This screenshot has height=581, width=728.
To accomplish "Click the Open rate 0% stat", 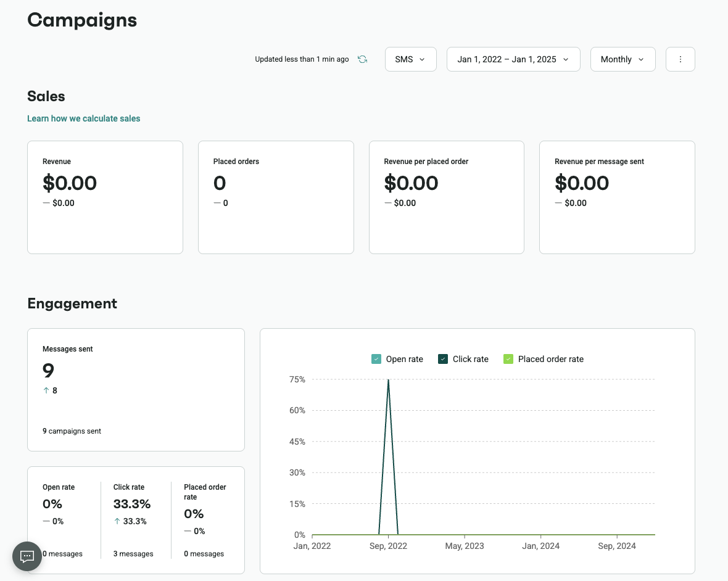I will tap(52, 504).
